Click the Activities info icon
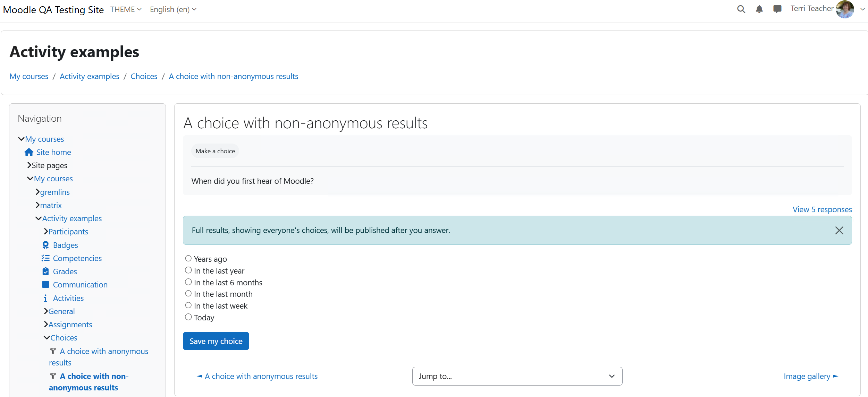 [45, 298]
